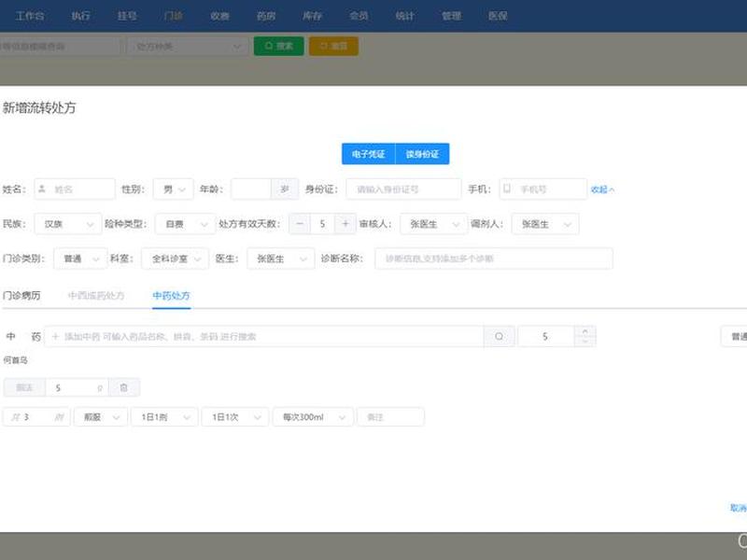Viewport: 747px width, 560px height.
Task: Click the 岁 age unit selector
Action: click(285, 189)
